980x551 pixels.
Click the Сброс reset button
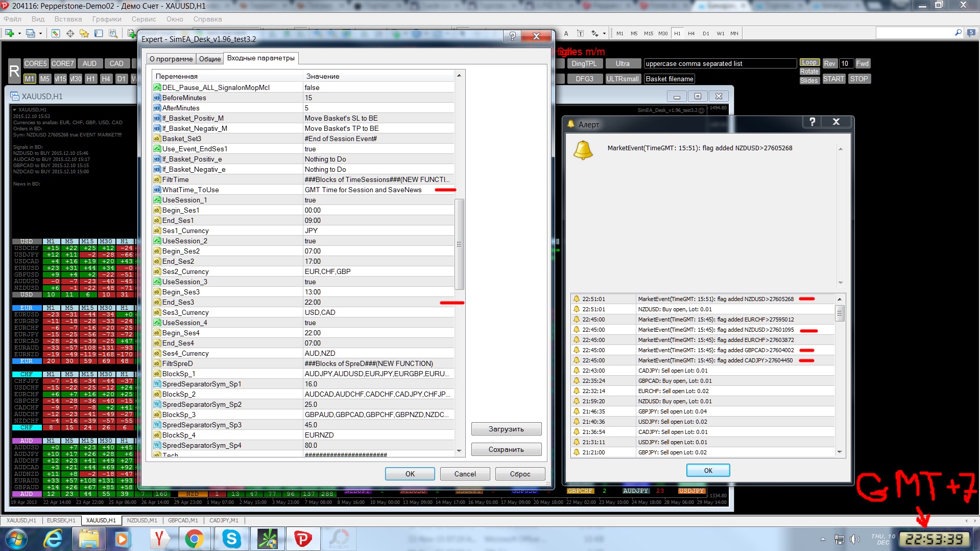[x=520, y=474]
